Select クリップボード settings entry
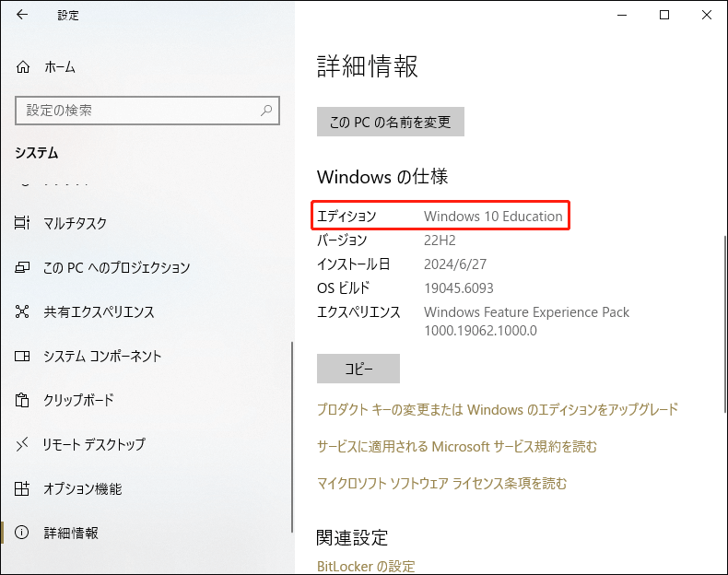Image resolution: width=728 pixels, height=575 pixels. click(78, 400)
